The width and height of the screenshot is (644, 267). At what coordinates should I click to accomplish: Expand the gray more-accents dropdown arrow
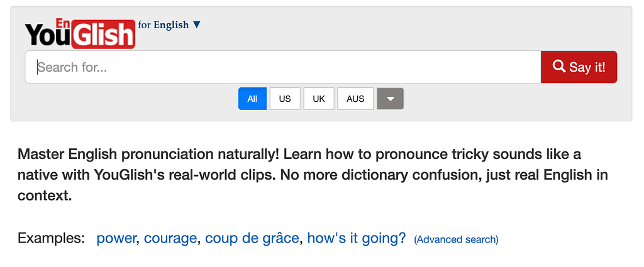pos(390,99)
